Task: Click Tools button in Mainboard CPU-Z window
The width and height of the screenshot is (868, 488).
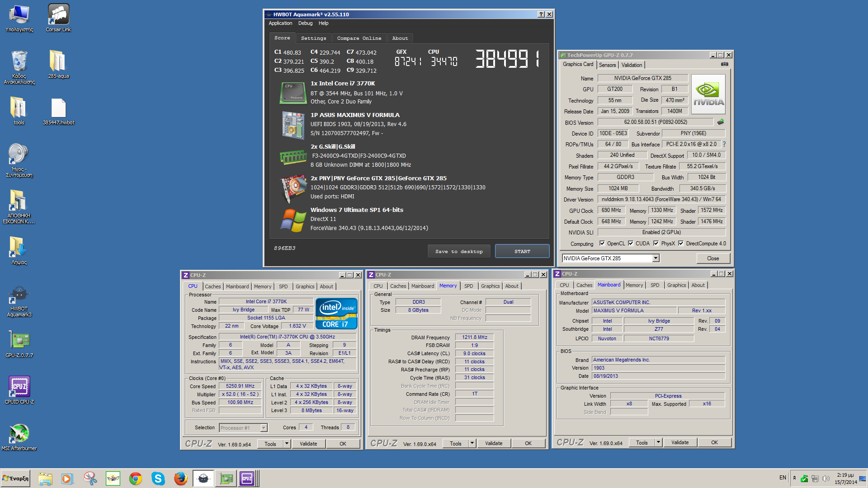Action: click(x=642, y=442)
